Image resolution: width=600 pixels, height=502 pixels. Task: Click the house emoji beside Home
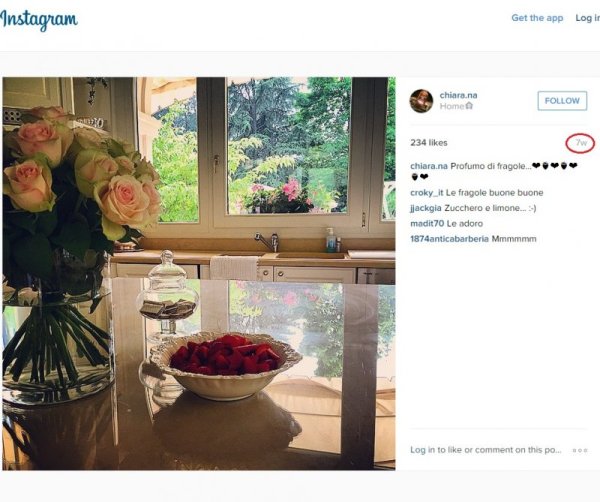tap(469, 106)
